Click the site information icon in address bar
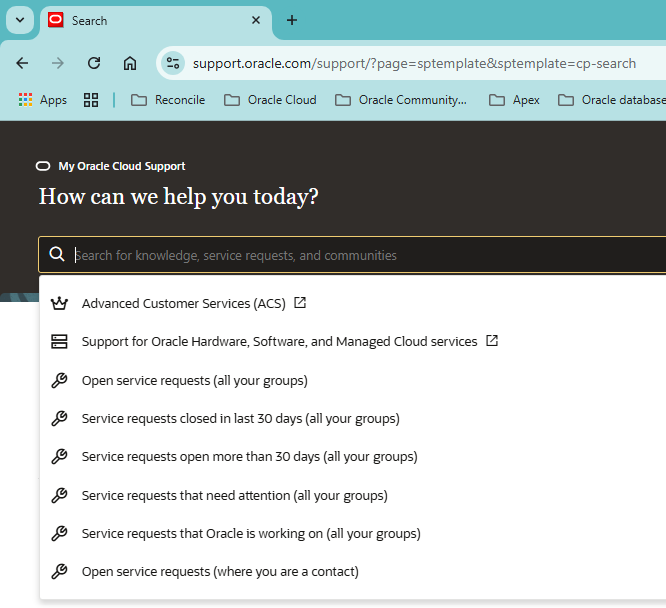This screenshot has height=608, width=666. (173, 63)
